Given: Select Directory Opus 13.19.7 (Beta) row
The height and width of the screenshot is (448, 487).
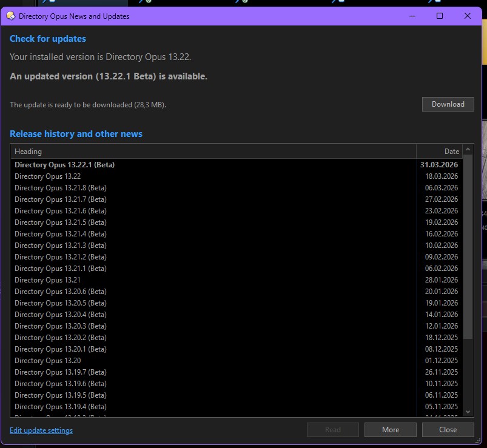Looking at the screenshot, I should click(x=61, y=372).
